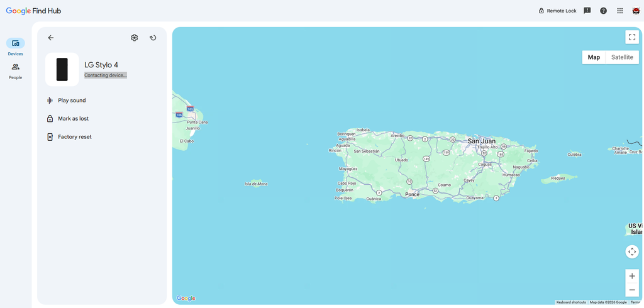Click the Factory reset phone icon

[x=50, y=137]
